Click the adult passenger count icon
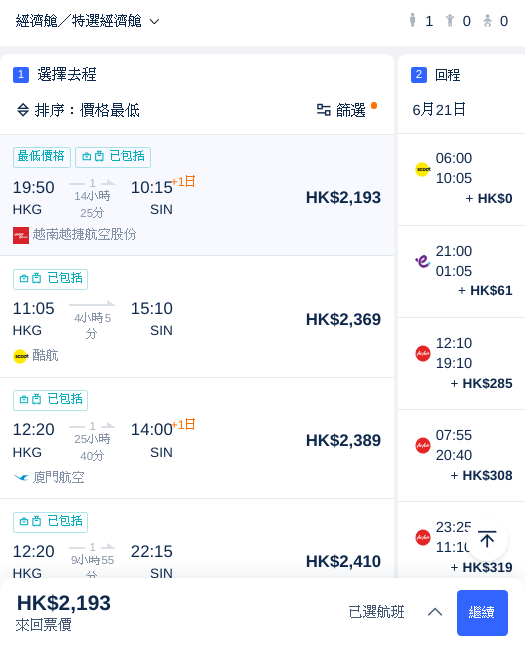525x649 pixels. tap(412, 20)
